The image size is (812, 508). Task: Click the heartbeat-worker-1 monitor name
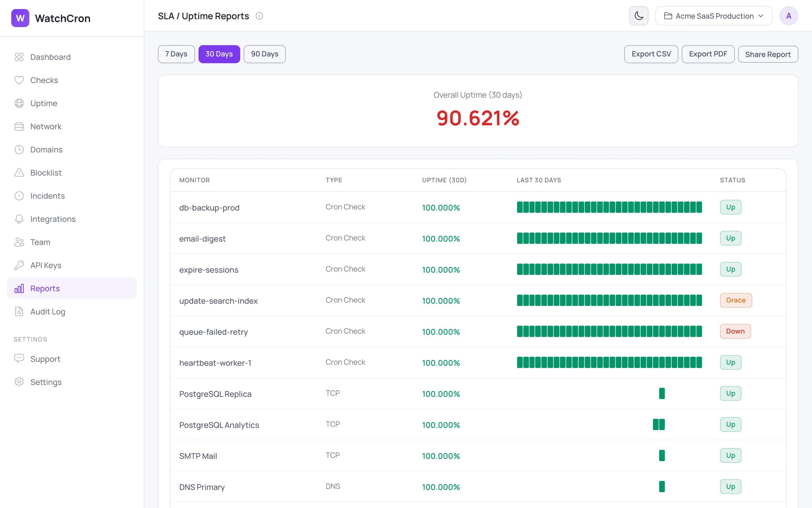[x=215, y=363]
